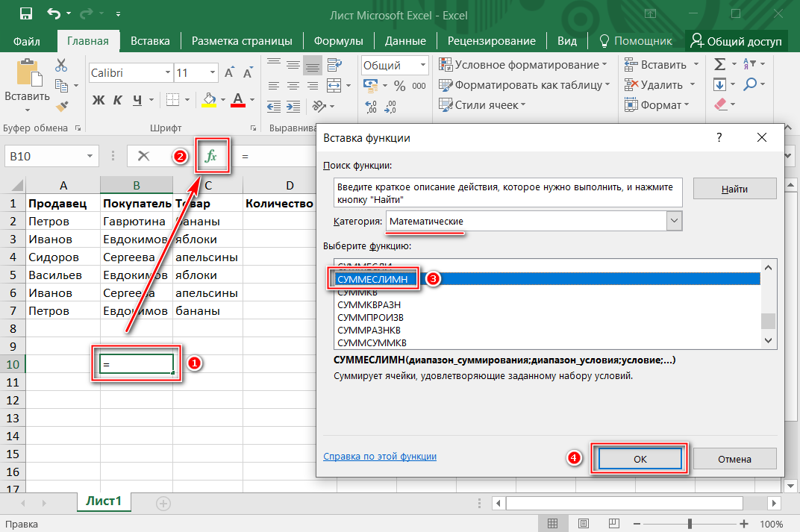Screen dimensions: 800x532
Task: Switch to the Вставка tab
Action: point(150,41)
